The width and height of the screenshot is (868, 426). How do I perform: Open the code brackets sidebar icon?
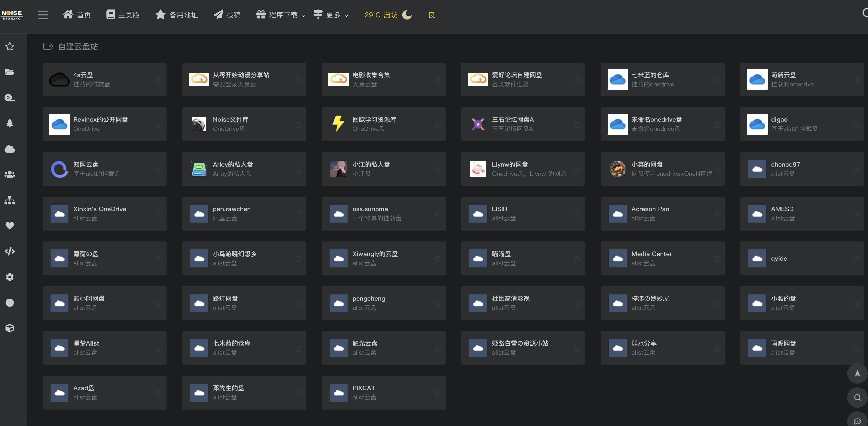9,251
